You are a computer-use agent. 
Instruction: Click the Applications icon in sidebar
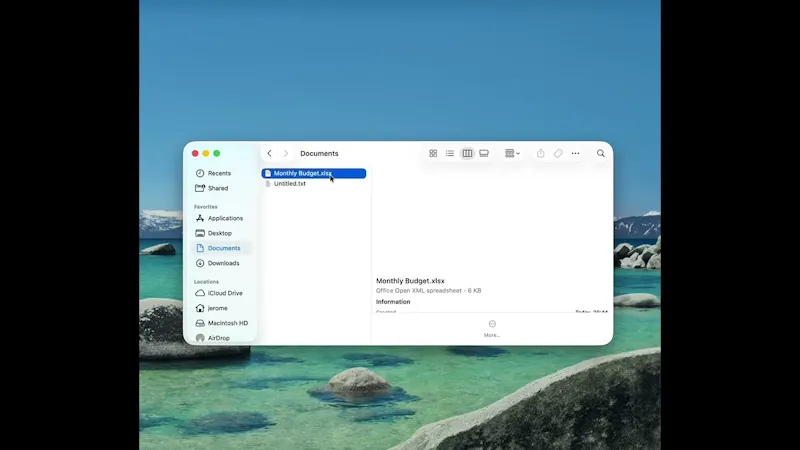[x=200, y=218]
